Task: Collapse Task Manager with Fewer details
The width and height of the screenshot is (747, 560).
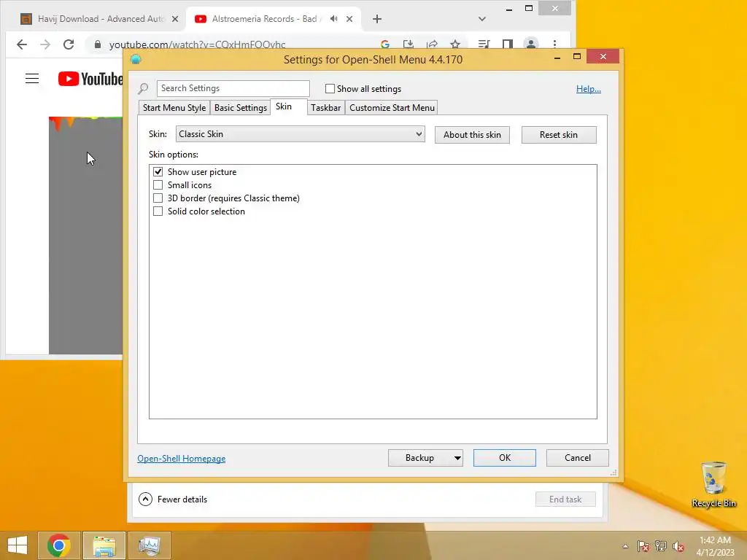Action: tap(173, 499)
